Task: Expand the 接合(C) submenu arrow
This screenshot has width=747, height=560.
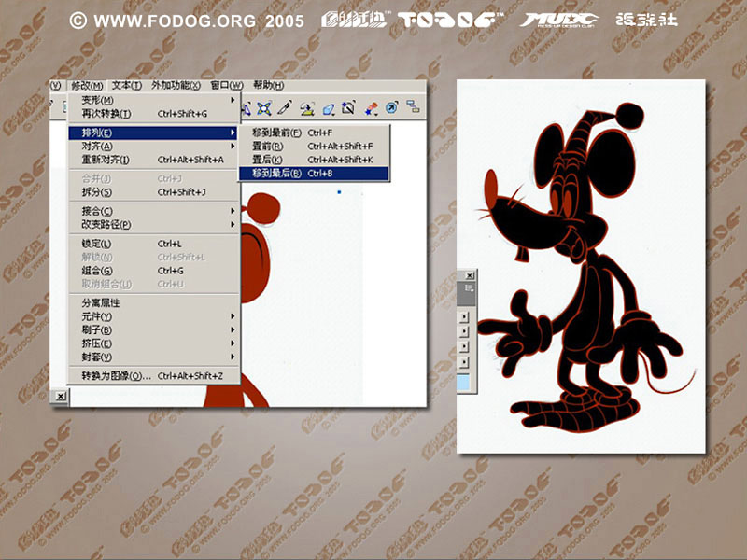Action: coord(233,211)
